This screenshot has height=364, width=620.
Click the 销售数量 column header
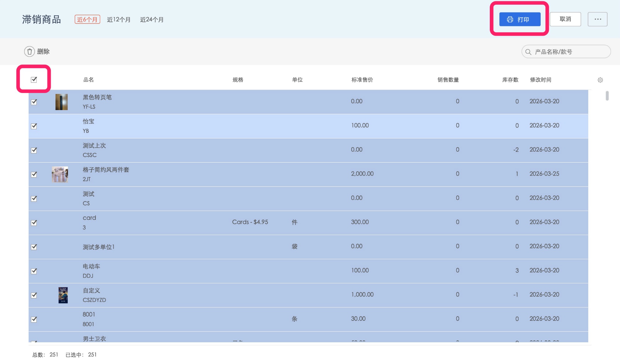point(448,80)
